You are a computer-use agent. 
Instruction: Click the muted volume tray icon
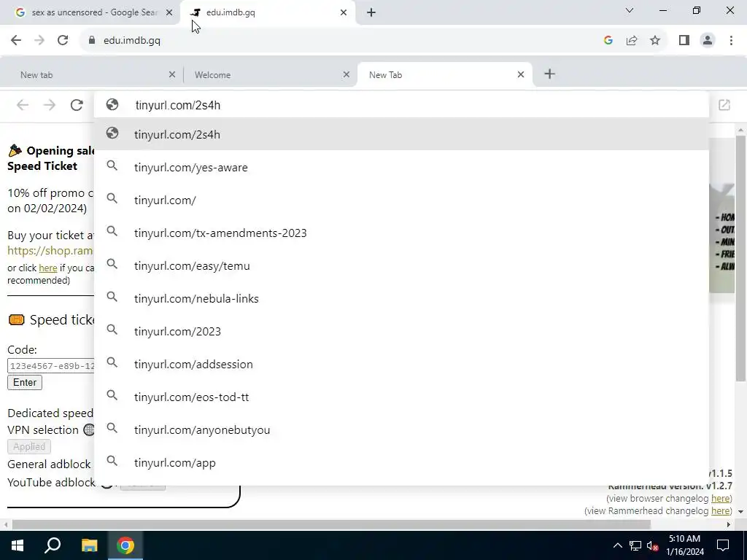tap(653, 545)
